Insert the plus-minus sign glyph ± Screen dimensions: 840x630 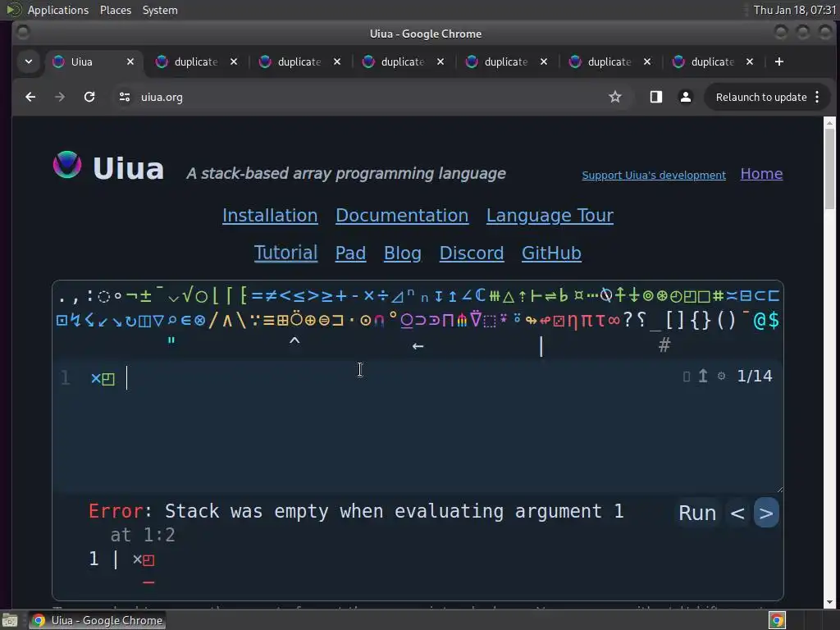click(x=146, y=295)
